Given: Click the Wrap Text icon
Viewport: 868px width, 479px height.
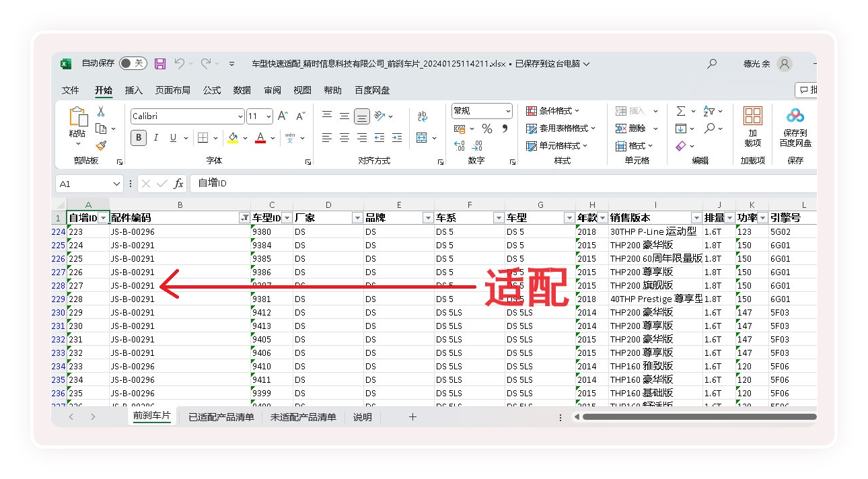Looking at the screenshot, I should (x=423, y=116).
